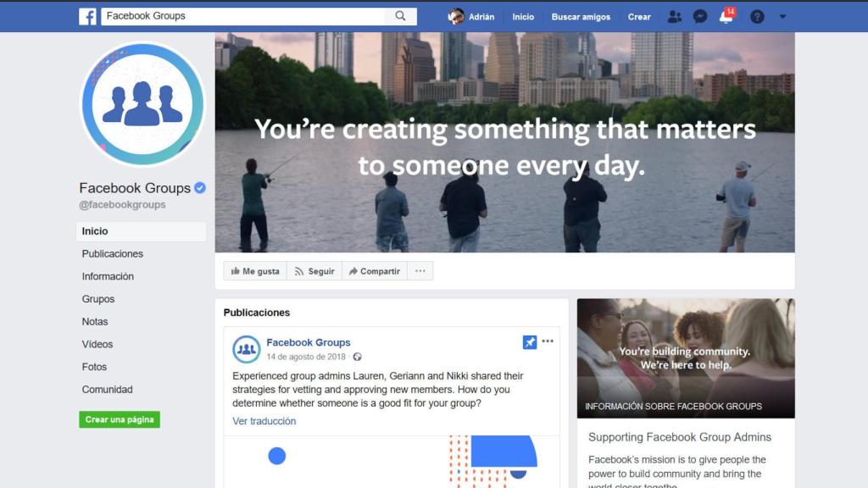Image resolution: width=868 pixels, height=488 pixels.
Task: Click the Facebook logo icon
Action: click(87, 17)
